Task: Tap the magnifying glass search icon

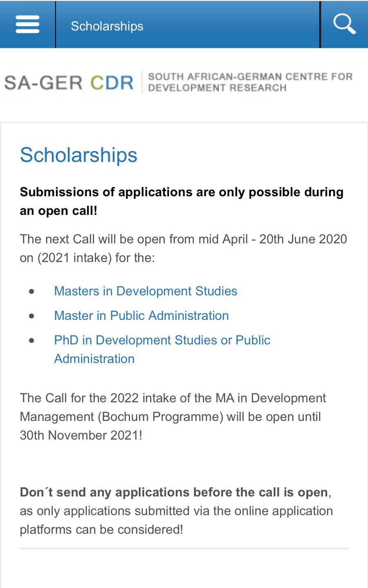Action: [x=344, y=24]
